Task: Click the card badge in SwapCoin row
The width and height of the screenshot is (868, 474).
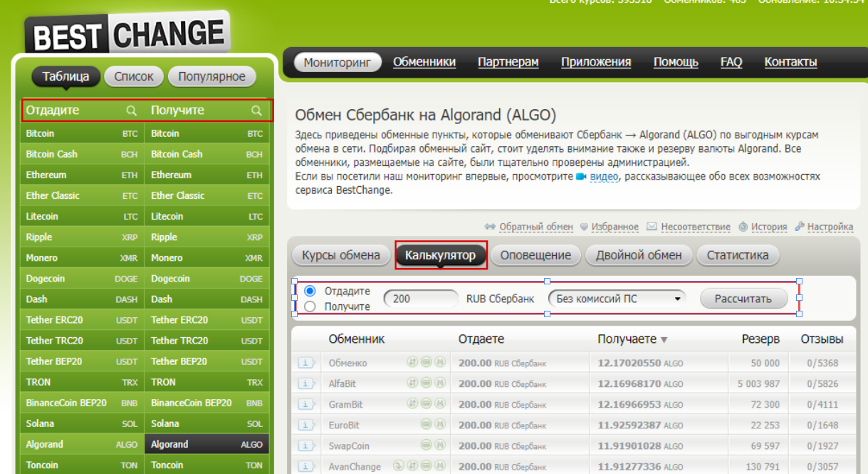Action: coord(427,445)
